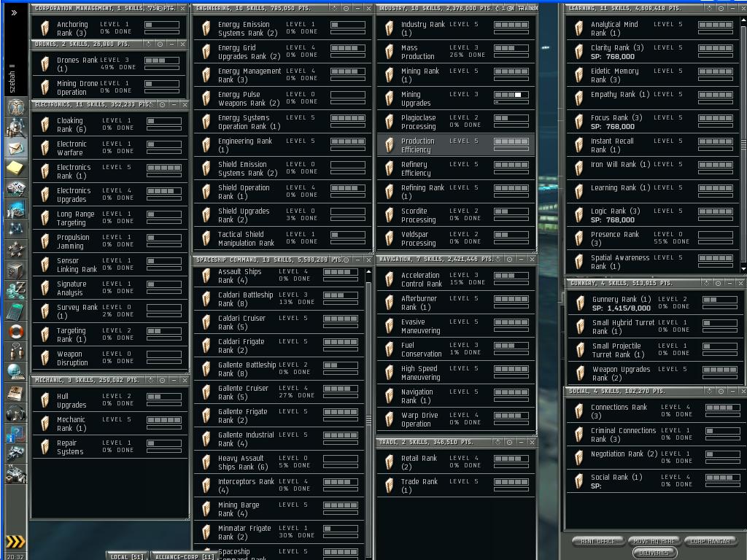Select the Presence Rank (3) skill row
This screenshot has height=560, width=747.
click(653, 238)
